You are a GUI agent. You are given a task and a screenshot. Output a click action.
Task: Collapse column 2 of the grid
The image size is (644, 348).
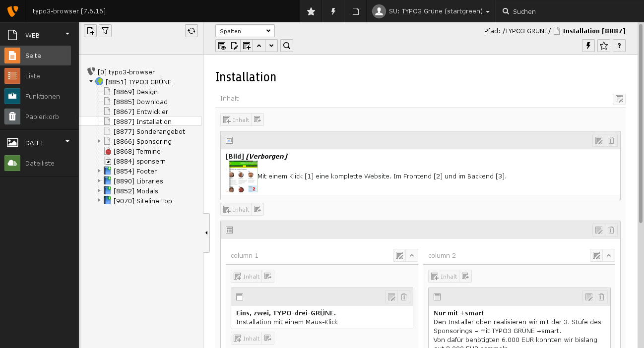[x=609, y=255]
